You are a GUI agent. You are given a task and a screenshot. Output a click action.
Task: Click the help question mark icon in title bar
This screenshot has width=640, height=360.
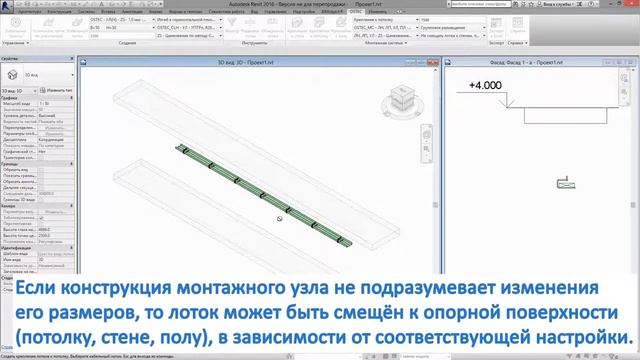tap(592, 4)
